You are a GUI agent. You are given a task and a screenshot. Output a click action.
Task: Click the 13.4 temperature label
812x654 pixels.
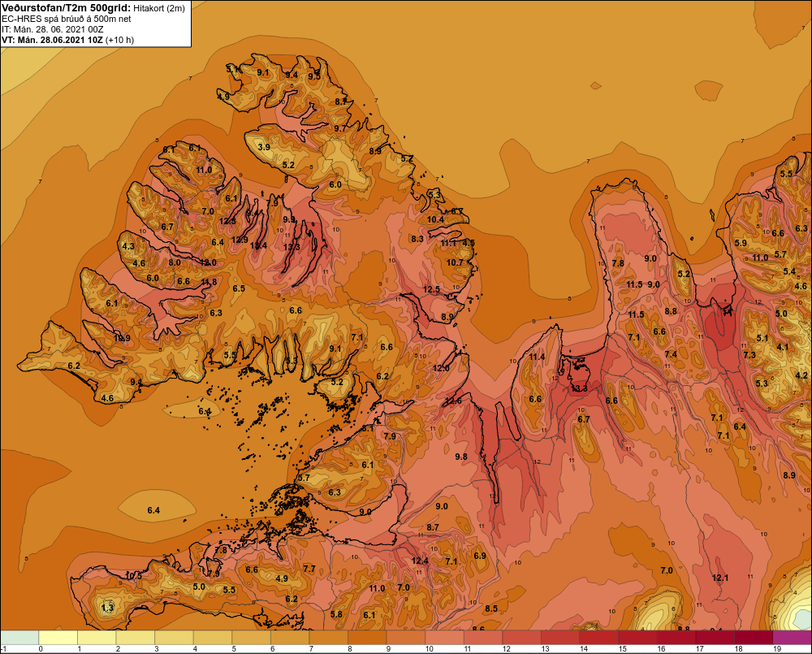pos(258,245)
